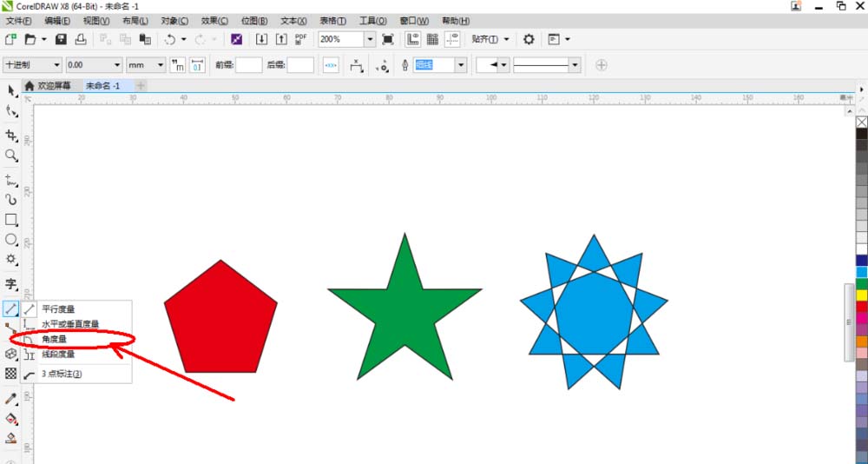Screen dimensions: 868x464
Task: Open the 对象(C) menu
Action: point(174,21)
